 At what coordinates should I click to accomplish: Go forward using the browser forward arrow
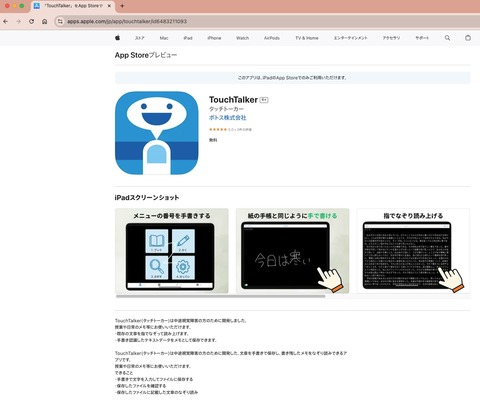pos(19,21)
